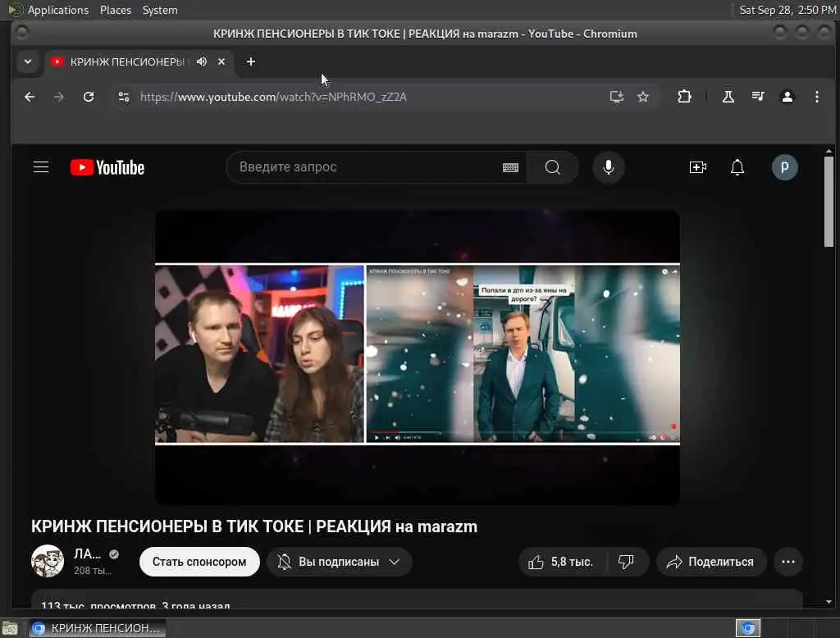Select КРИНЖ ПЕНСИОН... taskbar window button
Image resolution: width=840 pixels, height=638 pixels.
point(97,628)
